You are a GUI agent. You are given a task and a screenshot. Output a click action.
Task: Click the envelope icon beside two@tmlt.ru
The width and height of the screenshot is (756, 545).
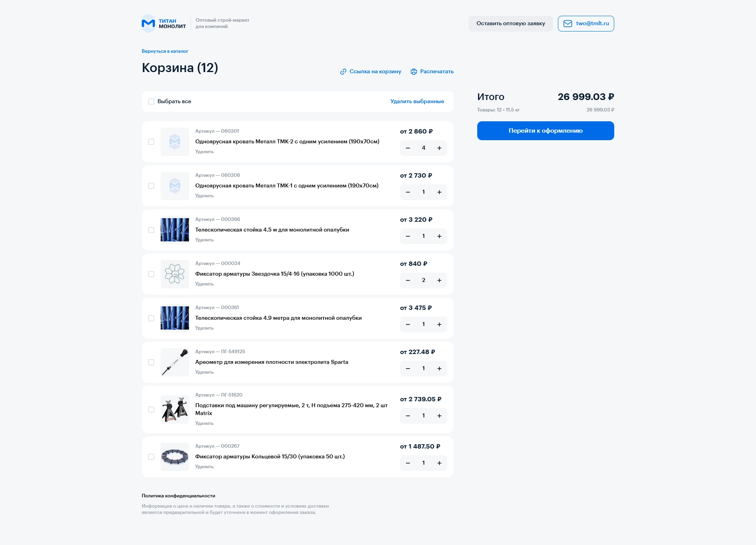[568, 24]
